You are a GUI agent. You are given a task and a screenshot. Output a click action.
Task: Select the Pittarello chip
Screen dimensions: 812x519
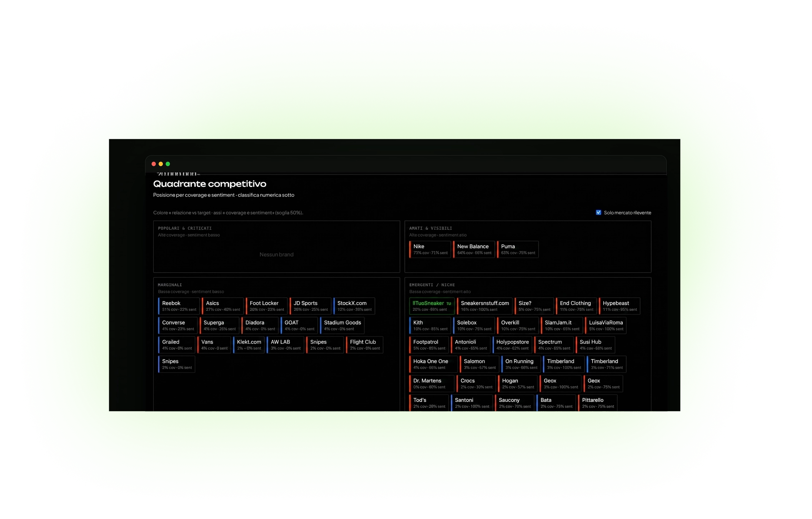click(598, 403)
